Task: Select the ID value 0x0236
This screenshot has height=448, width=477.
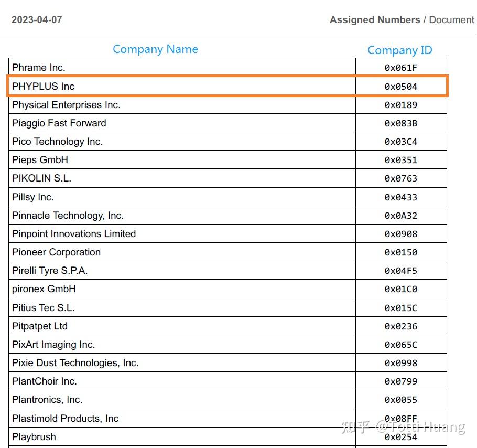Action: pyautogui.click(x=400, y=327)
